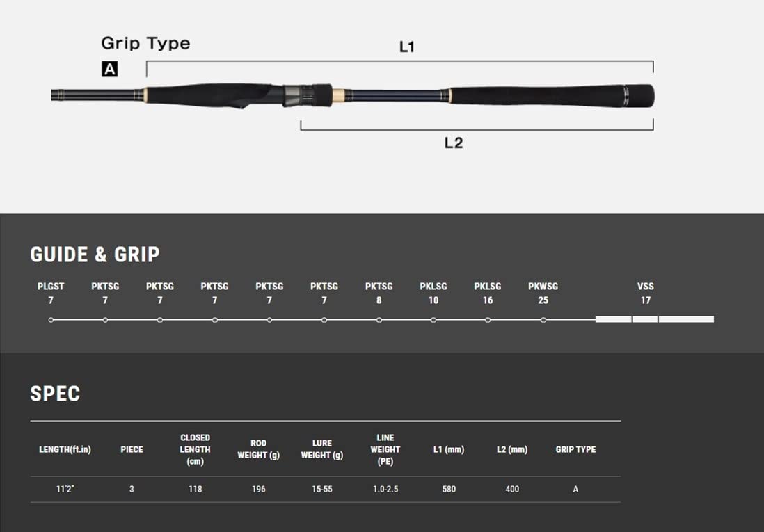Click the 118 closed length value
This screenshot has width=764, height=532.
click(196, 489)
